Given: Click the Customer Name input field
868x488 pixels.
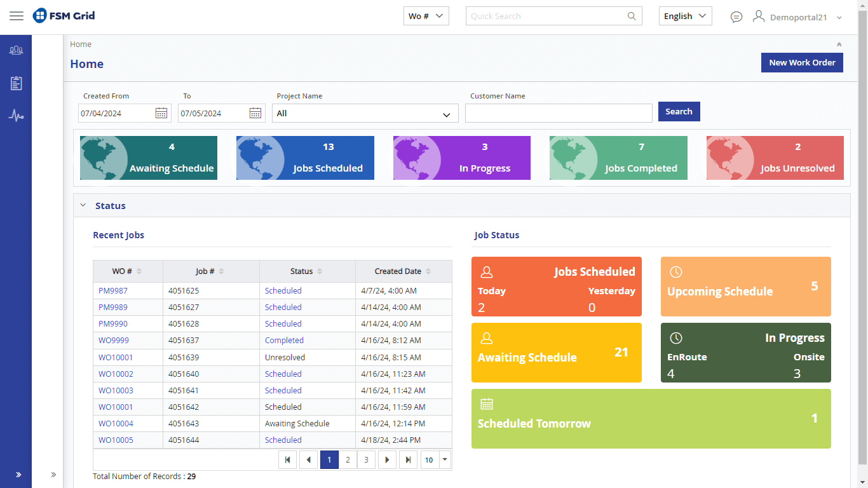Looking at the screenshot, I should 559,113.
